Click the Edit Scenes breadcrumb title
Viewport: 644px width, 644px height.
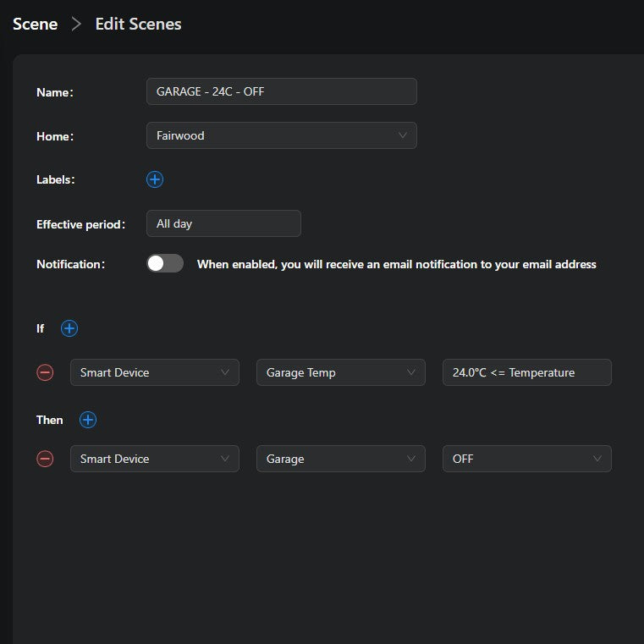click(x=138, y=24)
